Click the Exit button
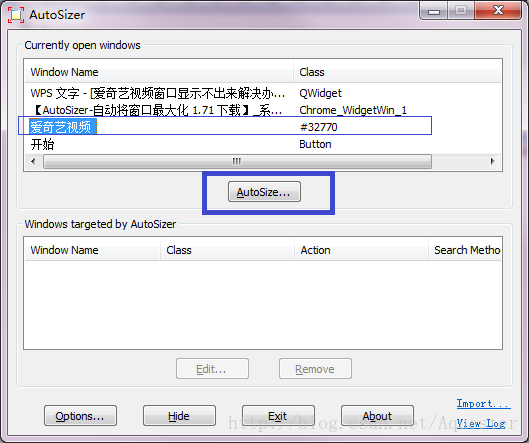529x443 pixels. (278, 416)
